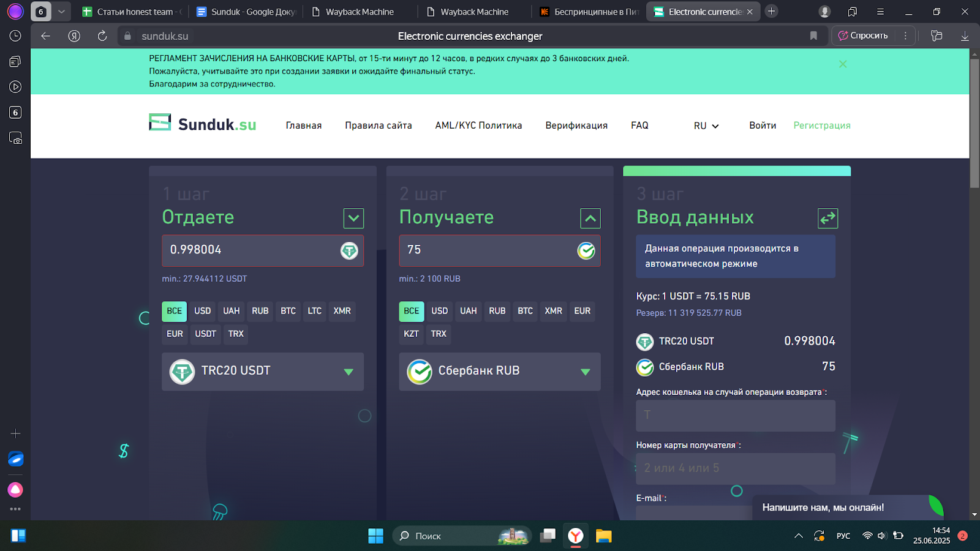Click the Спросить button three-dots menu
Image resolution: width=980 pixels, height=551 pixels.
coord(905,36)
